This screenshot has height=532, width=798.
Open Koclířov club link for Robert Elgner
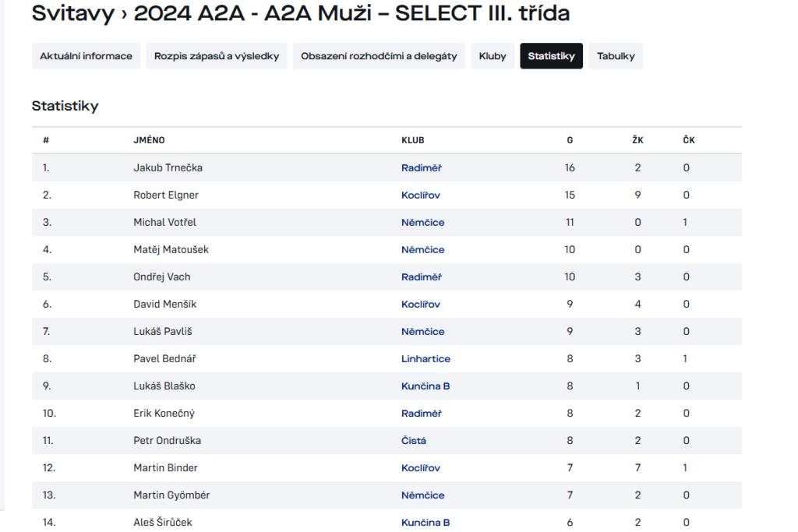click(420, 196)
